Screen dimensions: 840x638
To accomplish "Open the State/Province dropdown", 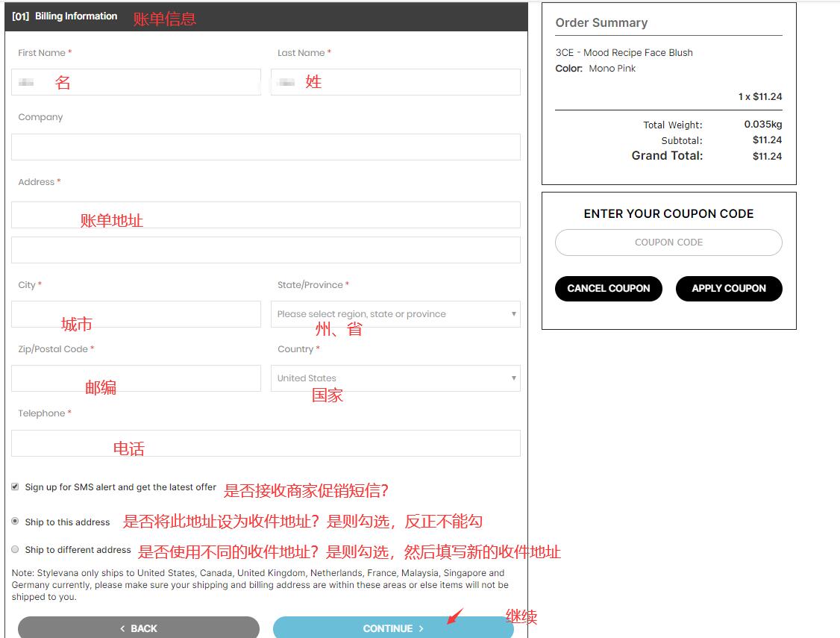I will point(388,314).
